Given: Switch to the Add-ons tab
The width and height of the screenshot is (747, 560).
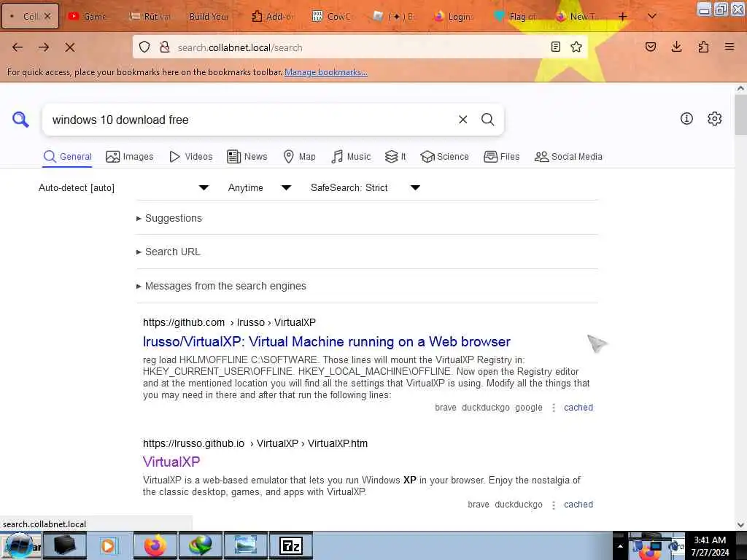Looking at the screenshot, I should tap(273, 16).
